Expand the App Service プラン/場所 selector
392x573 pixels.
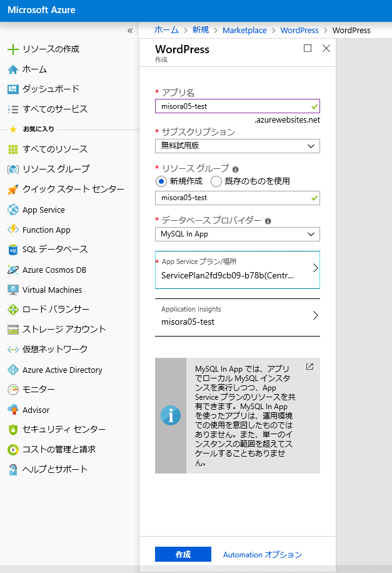(238, 270)
